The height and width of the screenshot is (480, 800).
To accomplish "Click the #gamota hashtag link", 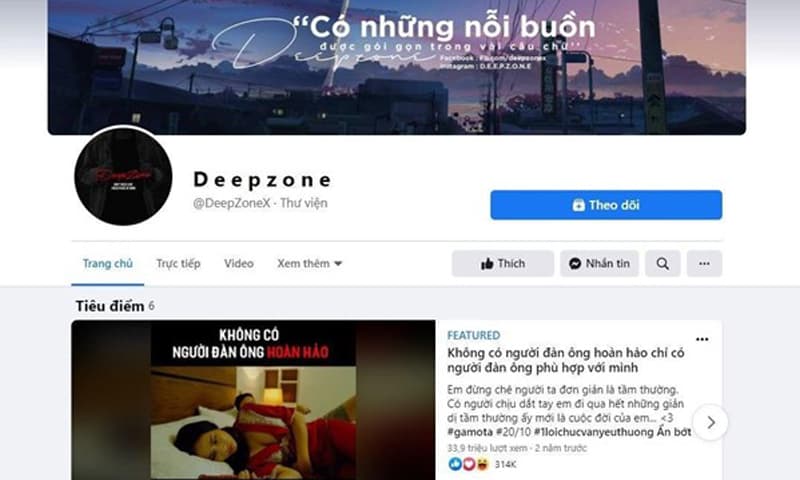I will point(469,432).
